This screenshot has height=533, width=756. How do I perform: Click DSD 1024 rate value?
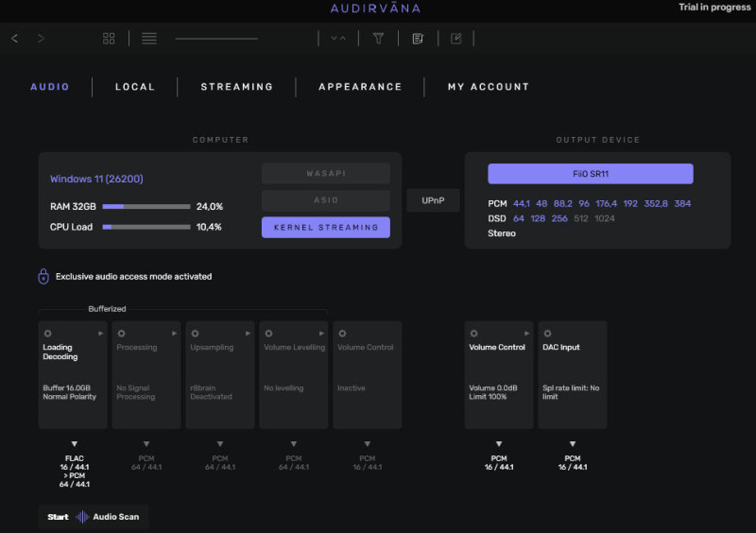[x=605, y=218]
